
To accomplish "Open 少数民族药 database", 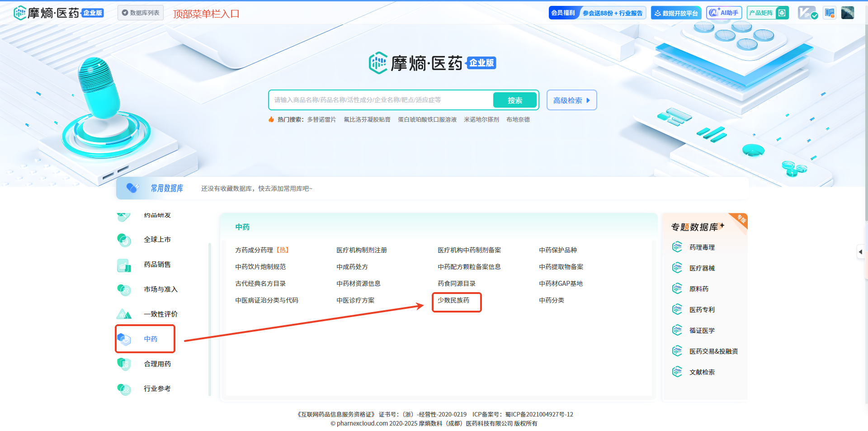I will (x=453, y=300).
